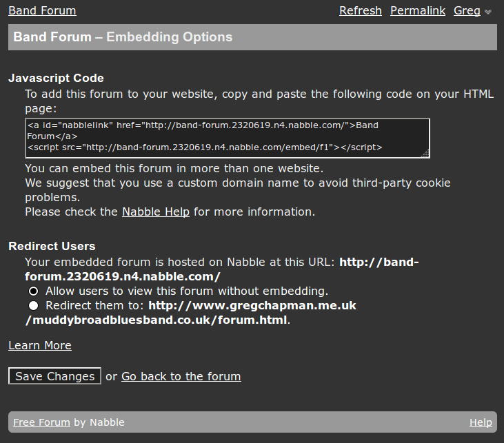Open the Permalink link
The image size is (504, 443).
coord(417,11)
